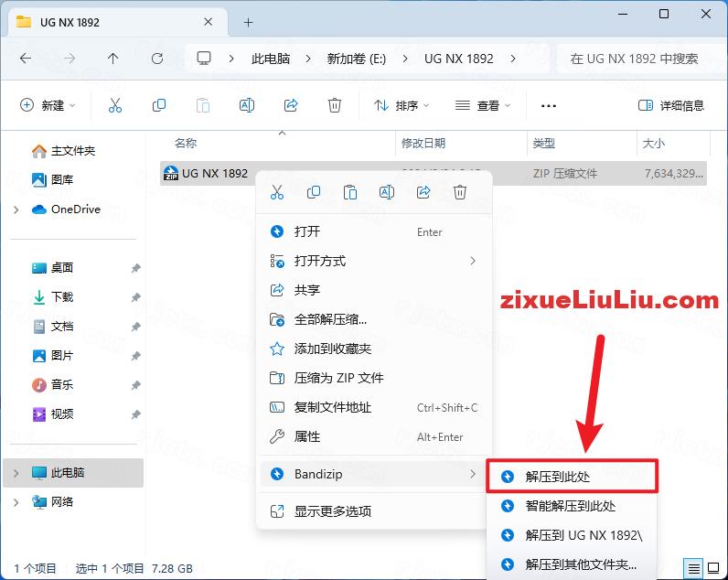Open the 排序 sort dropdown
The width and height of the screenshot is (728, 580).
tap(401, 105)
